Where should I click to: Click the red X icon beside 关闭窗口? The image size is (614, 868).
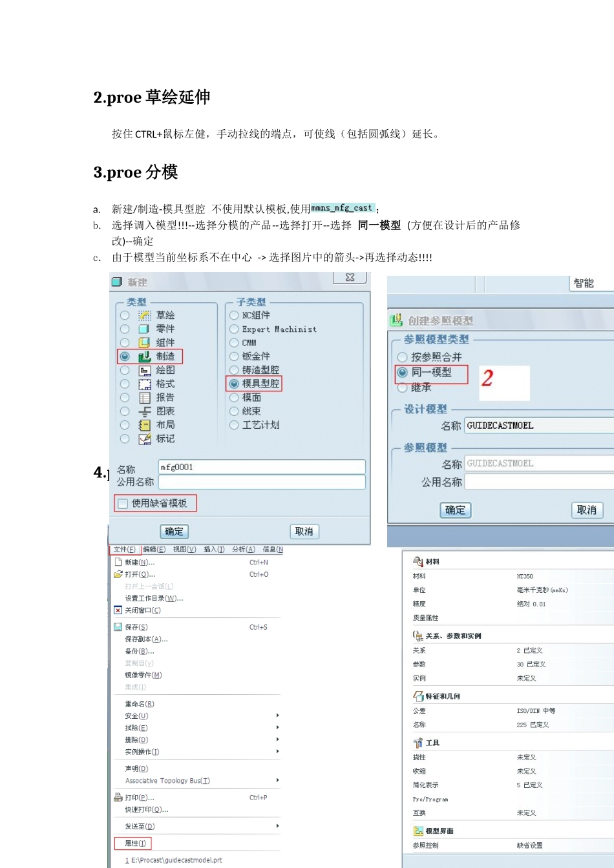pyautogui.click(x=118, y=610)
